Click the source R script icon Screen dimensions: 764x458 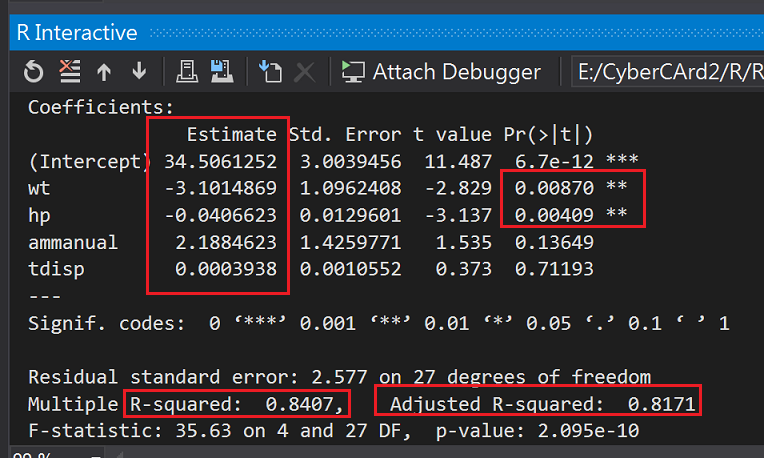[x=270, y=71]
